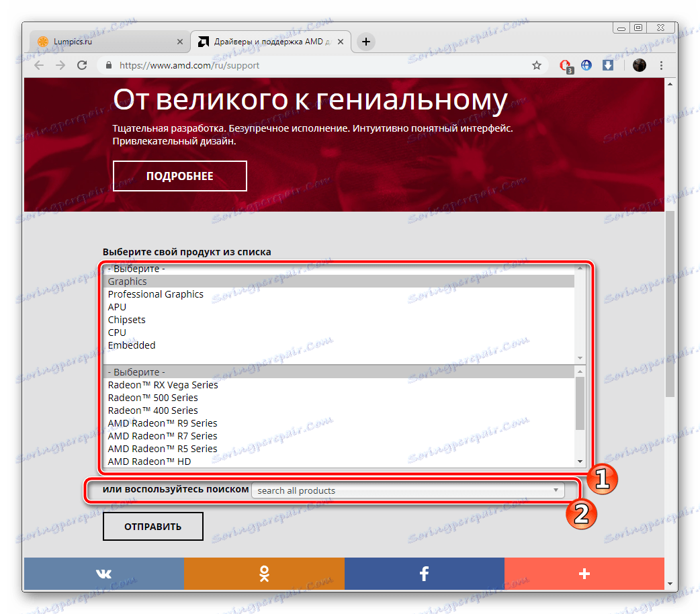Click the padlock icon in the address bar
The image size is (700, 614).
(107, 65)
